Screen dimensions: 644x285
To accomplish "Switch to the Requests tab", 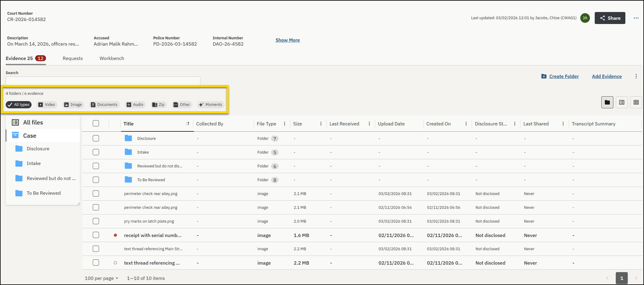I will point(73,58).
